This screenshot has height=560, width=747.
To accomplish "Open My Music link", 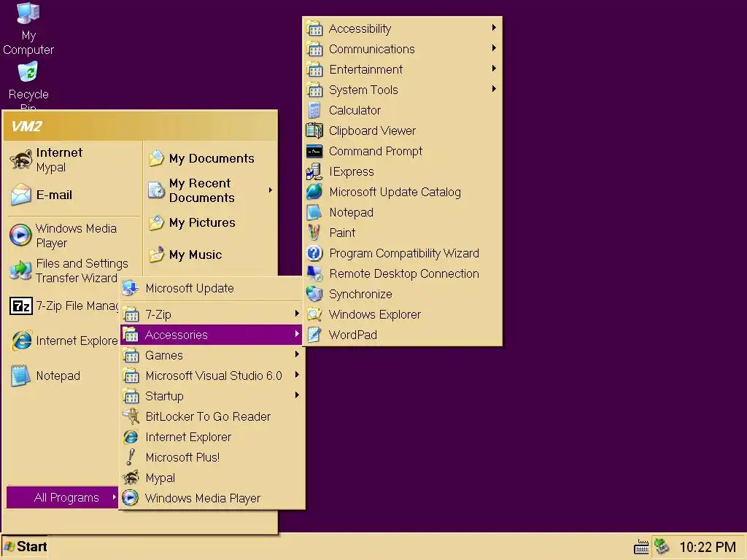I will [x=209, y=254].
